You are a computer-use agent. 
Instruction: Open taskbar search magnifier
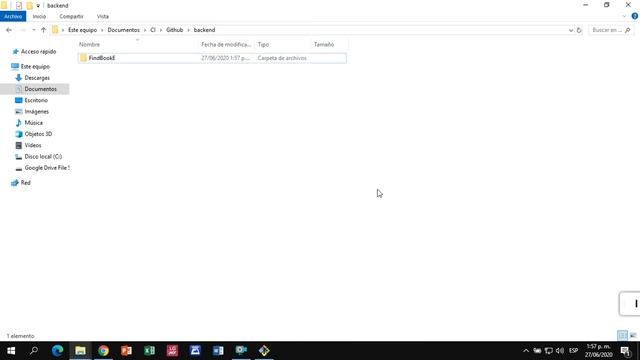(34, 351)
